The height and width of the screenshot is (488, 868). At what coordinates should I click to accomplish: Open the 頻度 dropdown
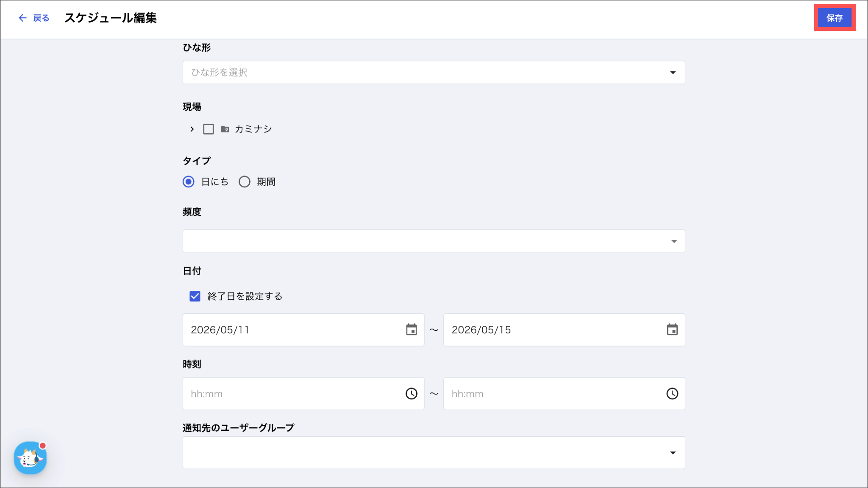pyautogui.click(x=434, y=241)
